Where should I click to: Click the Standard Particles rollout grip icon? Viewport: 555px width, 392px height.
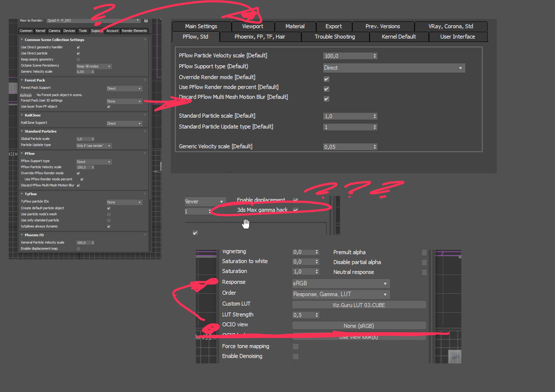pyautogui.click(x=145, y=131)
